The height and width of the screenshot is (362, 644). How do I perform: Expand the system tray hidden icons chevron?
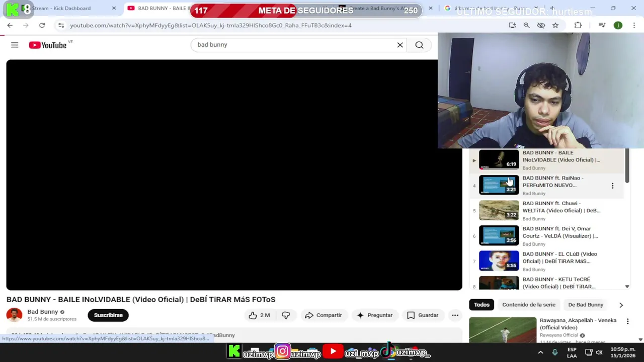540,352
